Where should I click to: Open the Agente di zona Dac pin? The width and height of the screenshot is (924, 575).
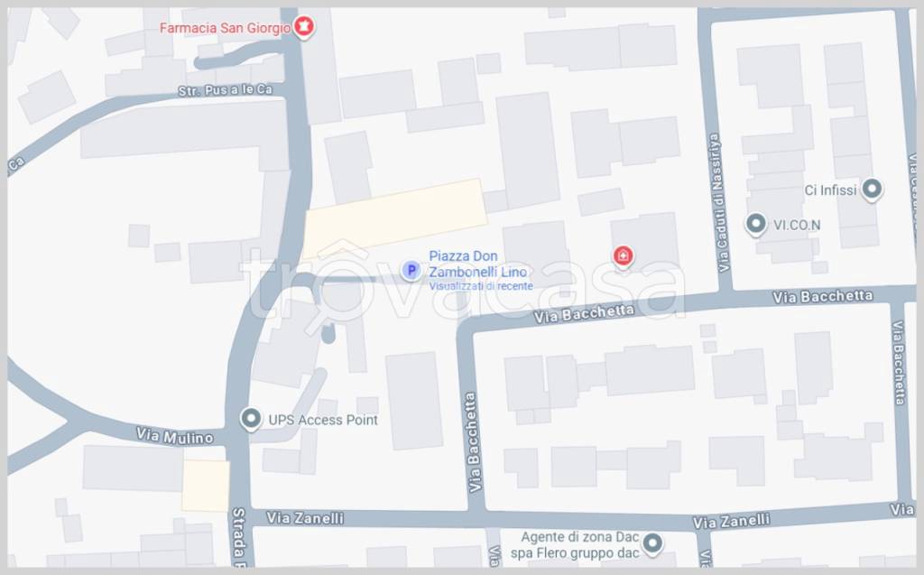(x=652, y=544)
